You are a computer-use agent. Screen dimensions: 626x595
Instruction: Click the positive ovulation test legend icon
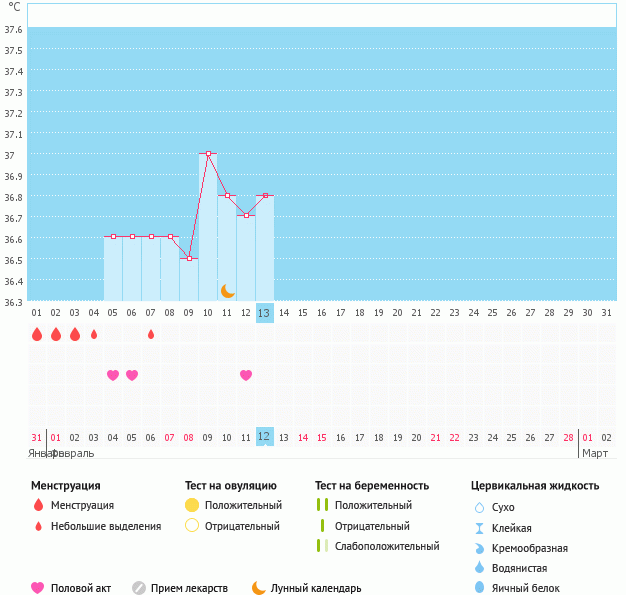(x=192, y=505)
